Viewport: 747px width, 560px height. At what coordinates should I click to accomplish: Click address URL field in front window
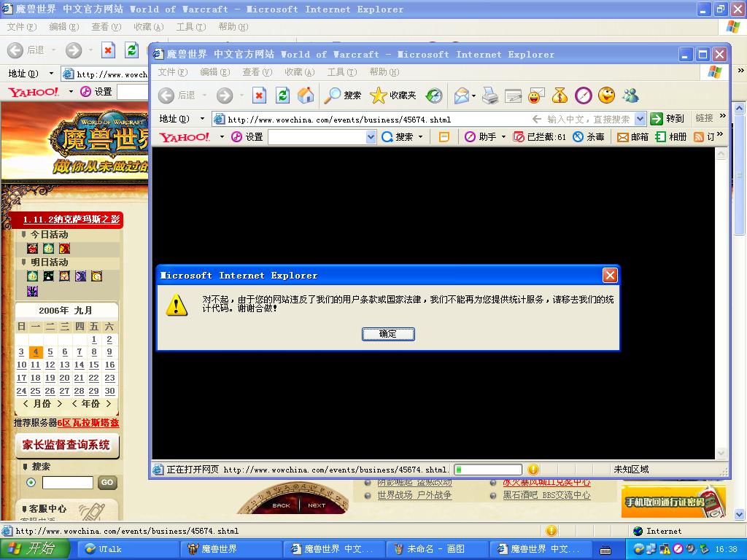371,120
